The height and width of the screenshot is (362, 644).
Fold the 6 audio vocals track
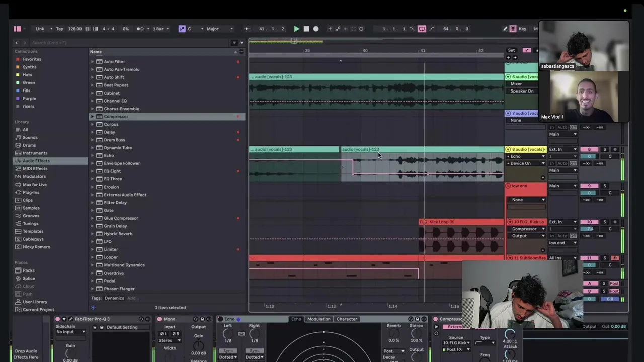click(x=508, y=77)
